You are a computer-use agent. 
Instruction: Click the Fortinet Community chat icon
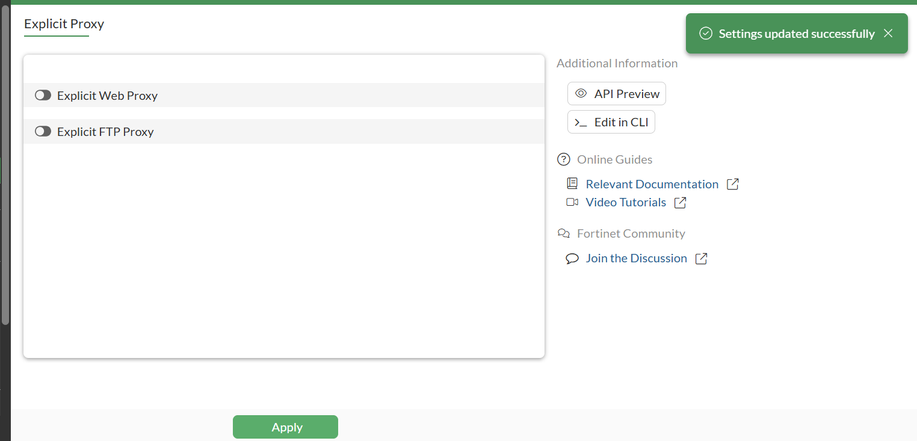[564, 234]
